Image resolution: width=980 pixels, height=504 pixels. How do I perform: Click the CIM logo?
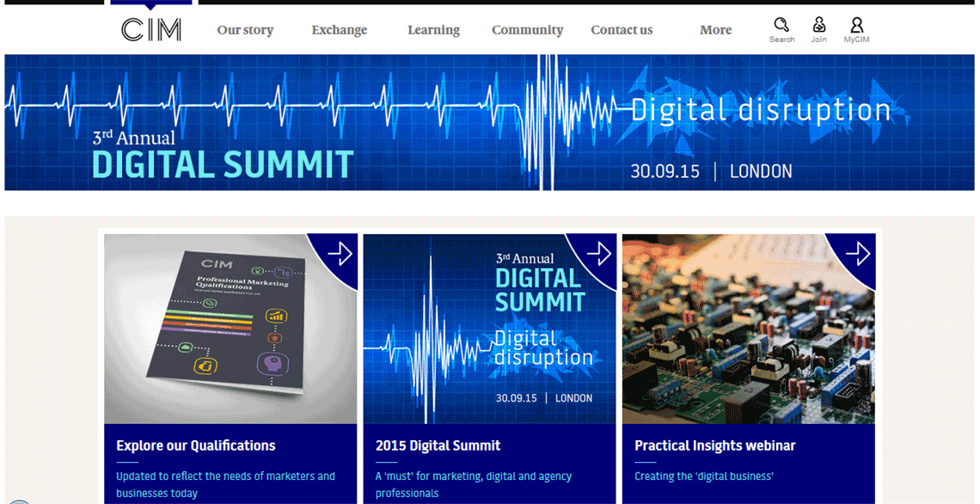tap(151, 30)
